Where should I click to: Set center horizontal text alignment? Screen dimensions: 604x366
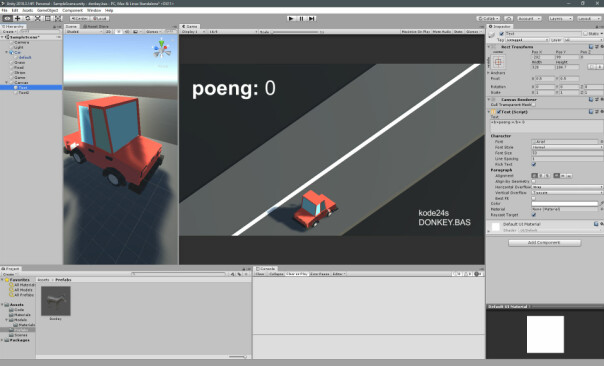point(541,176)
